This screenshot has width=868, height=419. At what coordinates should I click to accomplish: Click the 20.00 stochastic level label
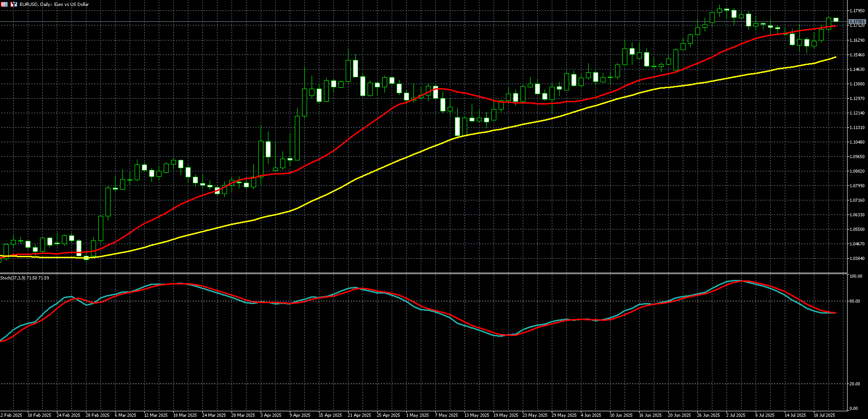tap(856, 384)
